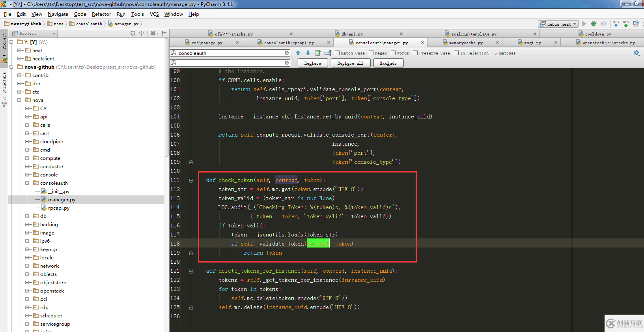
Task: Select rpcapi.py in the project tree
Action: 59,208
